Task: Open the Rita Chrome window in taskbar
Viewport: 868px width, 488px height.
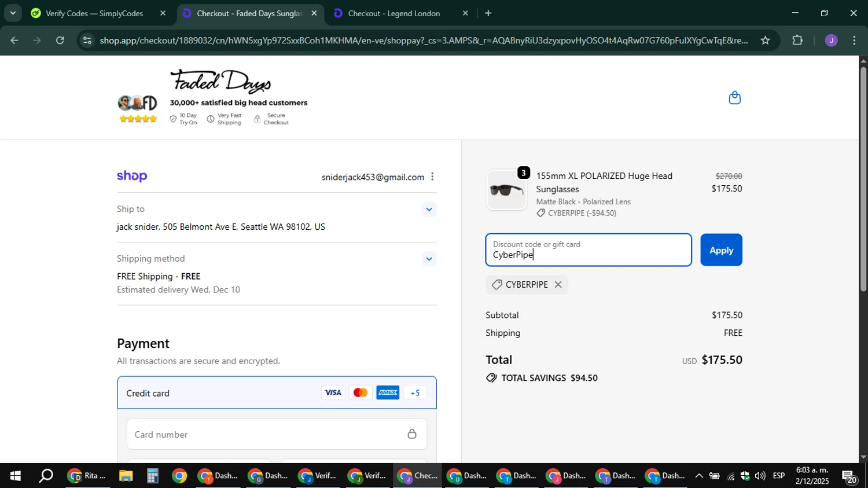Action: point(87,476)
